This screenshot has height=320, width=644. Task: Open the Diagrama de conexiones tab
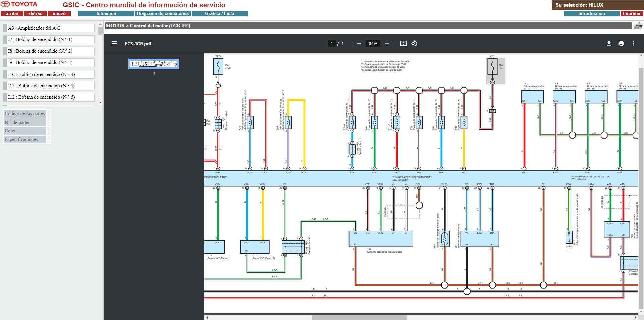tap(163, 14)
